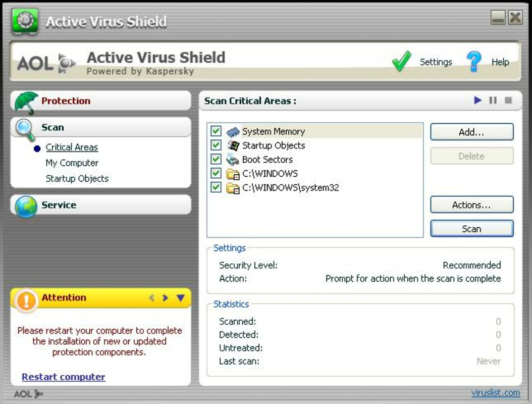532x404 pixels.
Task: Open the Actions... button
Action: [x=471, y=205]
